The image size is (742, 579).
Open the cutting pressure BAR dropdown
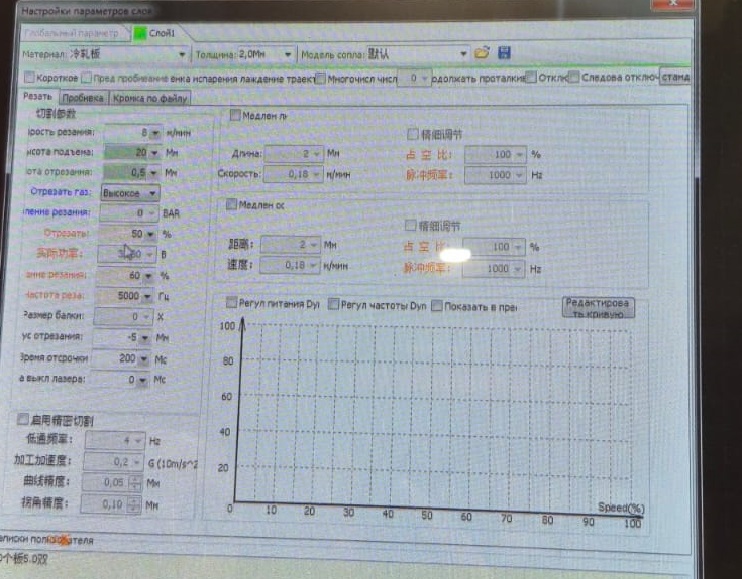(x=151, y=213)
